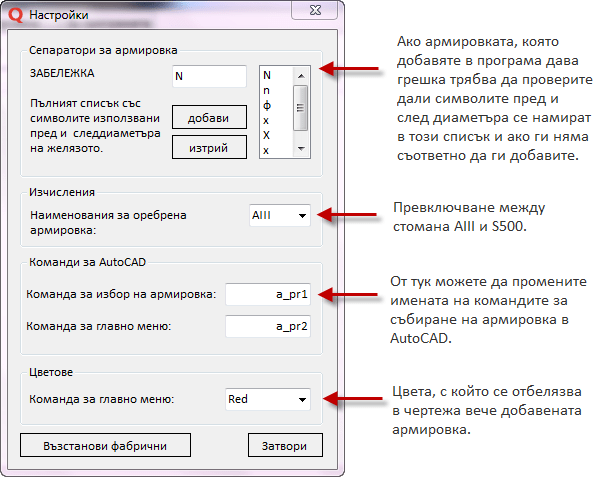Close the Настройки window with X button
Screen dimensions: 611x477
(318, 15)
